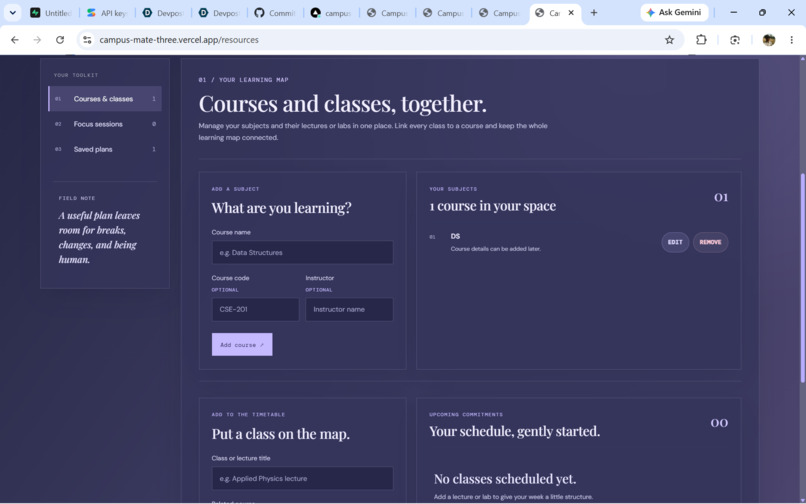Open a new browser tab
The height and width of the screenshot is (504, 806).
(594, 12)
